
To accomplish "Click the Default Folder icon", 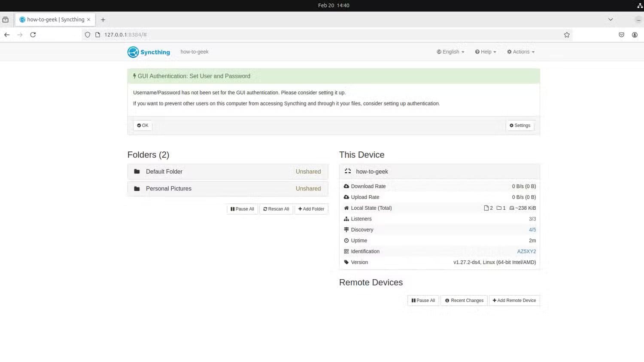I will click(x=137, y=172).
